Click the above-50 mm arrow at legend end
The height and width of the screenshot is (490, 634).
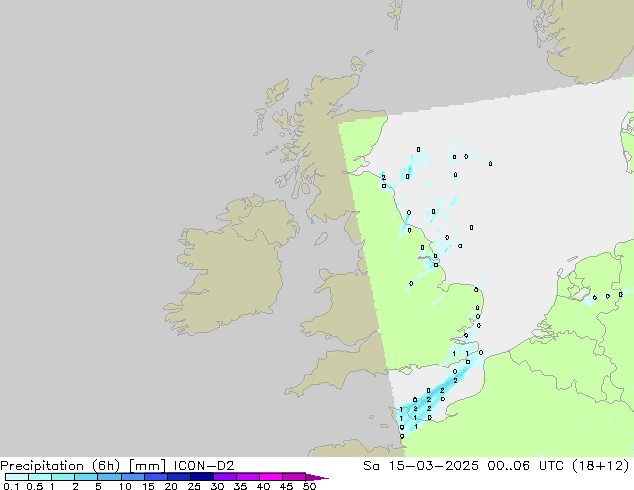click(317, 477)
